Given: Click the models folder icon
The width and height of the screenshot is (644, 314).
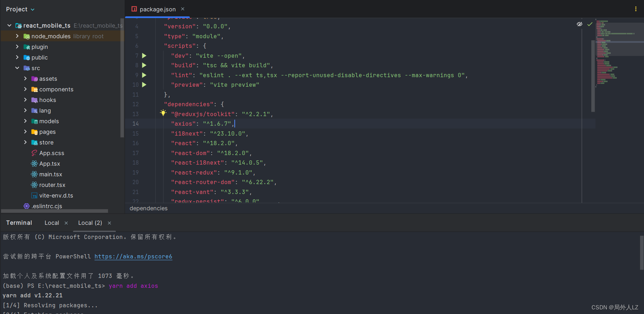Looking at the screenshot, I should point(34,121).
